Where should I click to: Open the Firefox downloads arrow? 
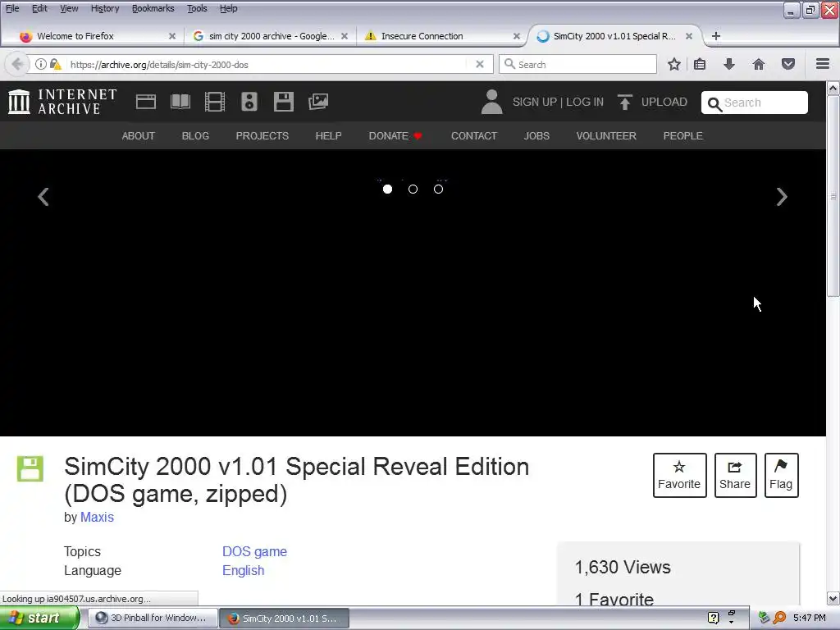pos(729,64)
